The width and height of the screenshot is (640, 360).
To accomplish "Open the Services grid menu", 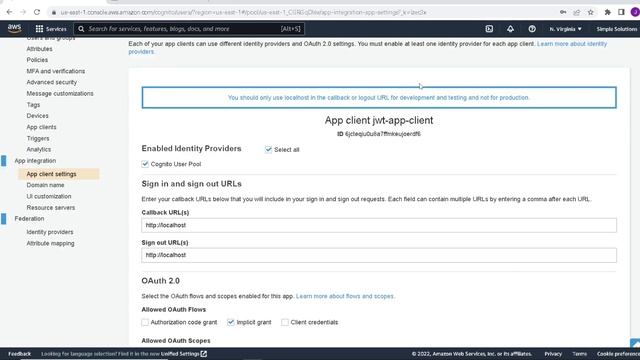I will [51, 29].
